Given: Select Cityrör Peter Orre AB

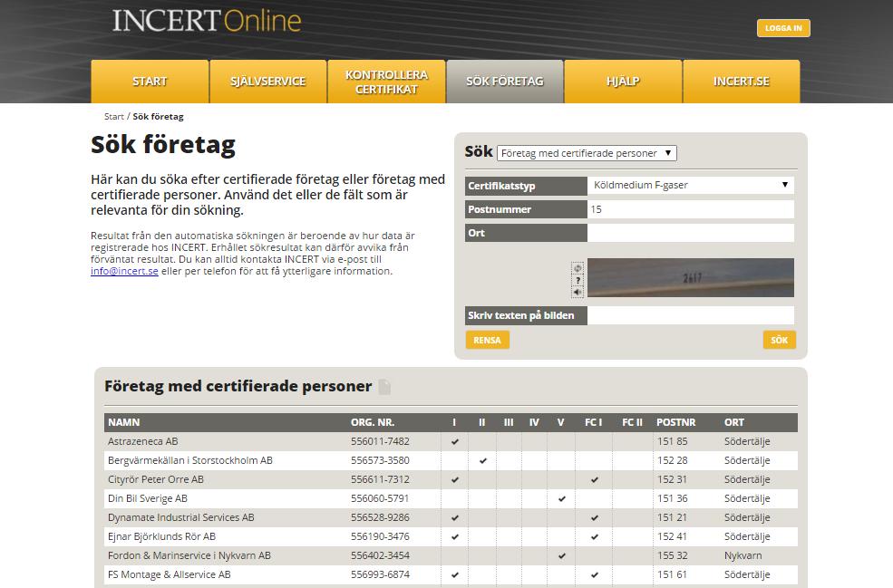Looking at the screenshot, I should coord(155,479).
